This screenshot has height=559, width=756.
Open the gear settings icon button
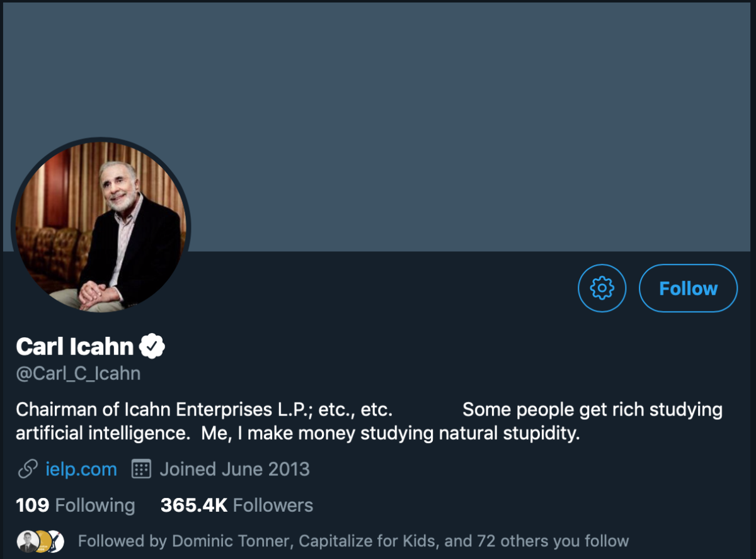click(x=602, y=288)
